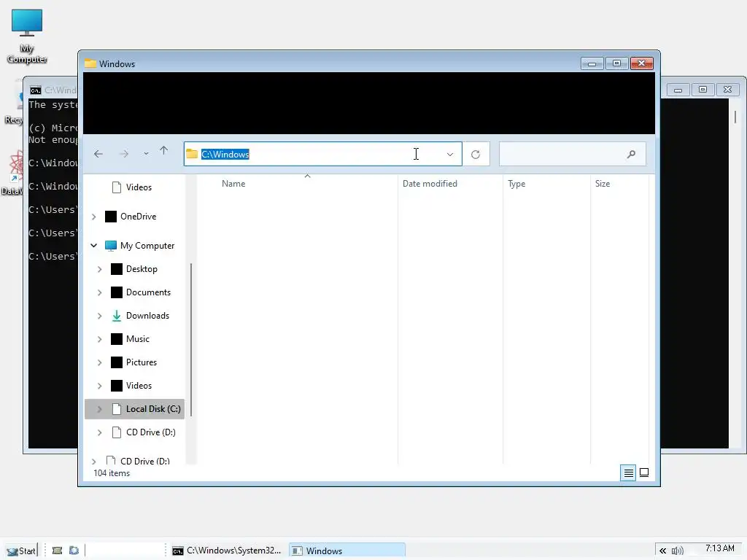The width and height of the screenshot is (747, 560).
Task: Open Desktop in navigation pane
Action: pos(142,269)
